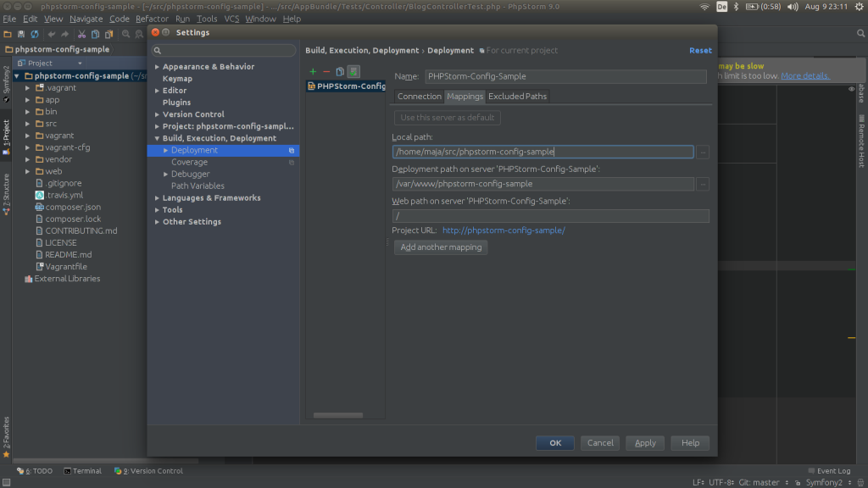This screenshot has height=488, width=868.
Task: Click settings search field
Action: (x=224, y=50)
